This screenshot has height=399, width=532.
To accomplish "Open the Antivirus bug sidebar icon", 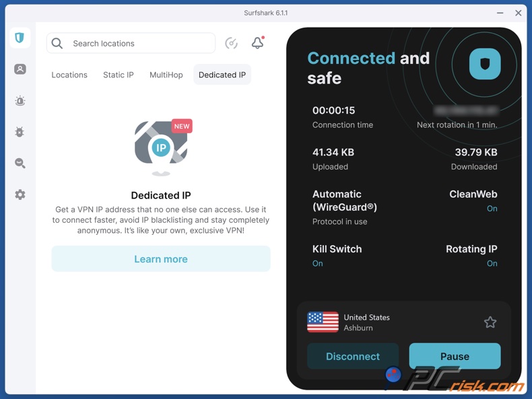I will click(20, 132).
